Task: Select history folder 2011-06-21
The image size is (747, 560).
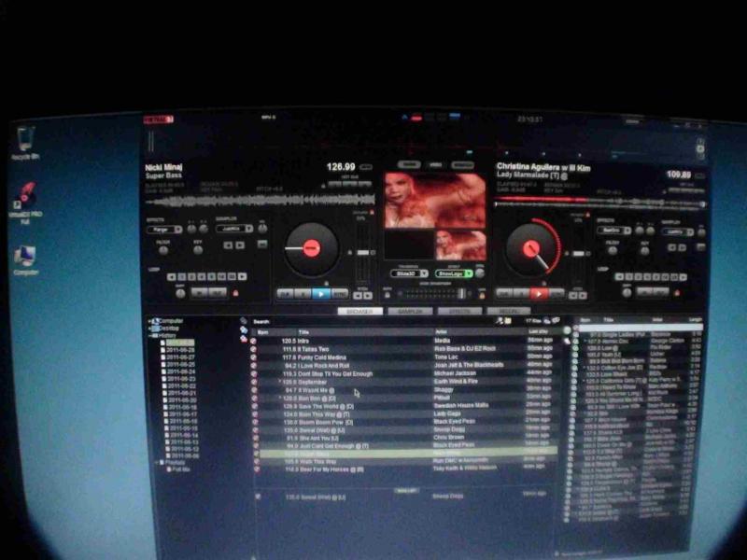Action: point(181,393)
